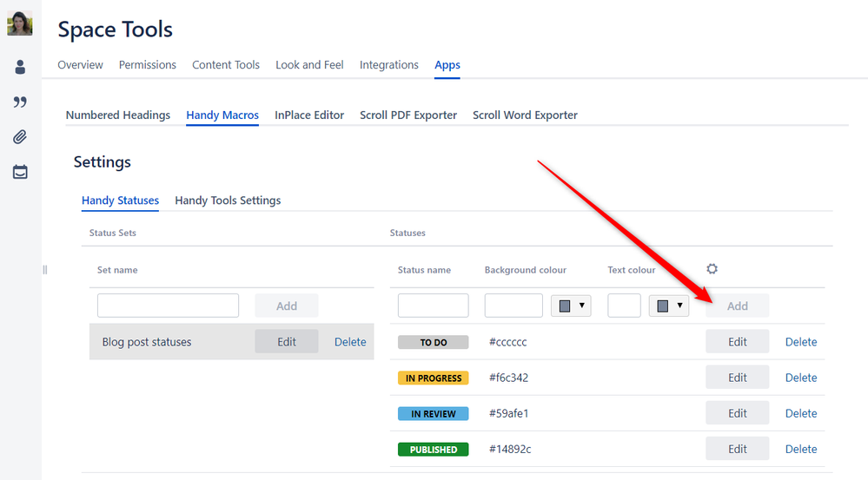Screen dimensions: 868x480
Task: Delete the IN REVIEW status
Action: 801,413
